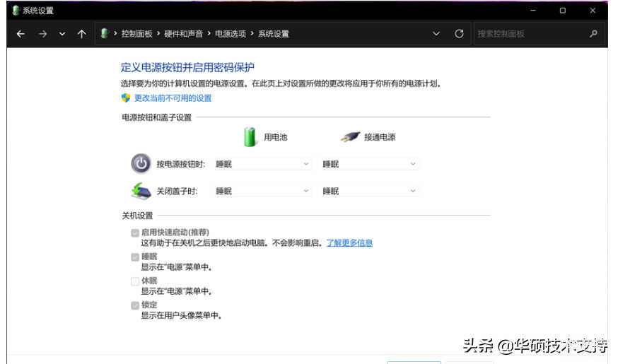Toggle 睡眠 checkbox in shutdown settings
The height and width of the screenshot is (364, 618).
[x=135, y=257]
